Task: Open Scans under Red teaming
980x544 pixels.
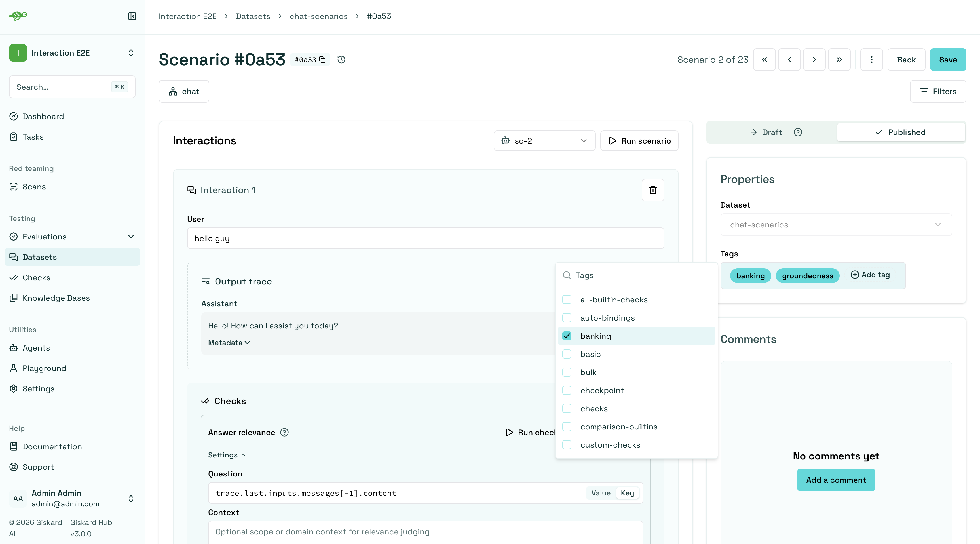Action: point(72,187)
